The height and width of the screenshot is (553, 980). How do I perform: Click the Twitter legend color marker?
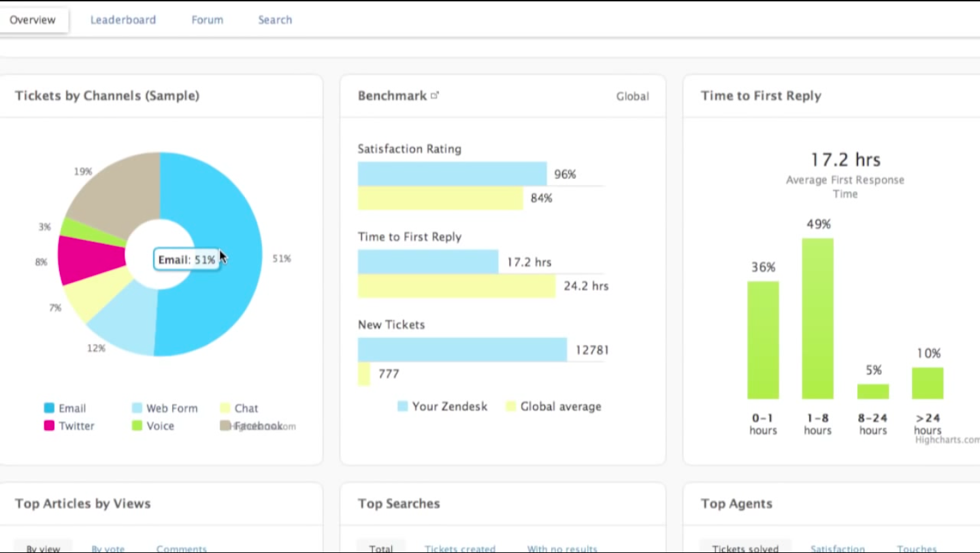click(49, 426)
